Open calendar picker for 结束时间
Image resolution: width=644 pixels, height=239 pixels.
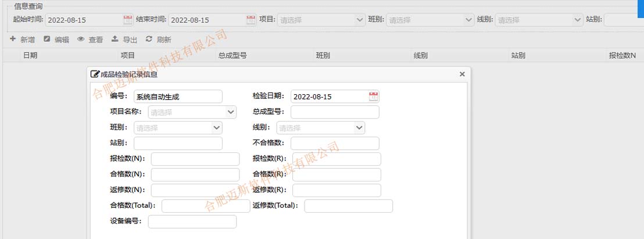(251, 20)
